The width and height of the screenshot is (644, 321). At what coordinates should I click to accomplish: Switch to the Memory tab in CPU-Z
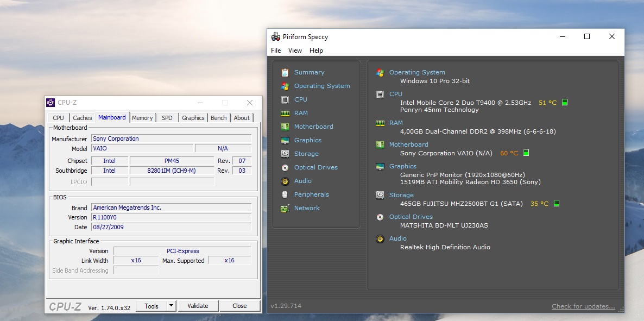click(142, 118)
